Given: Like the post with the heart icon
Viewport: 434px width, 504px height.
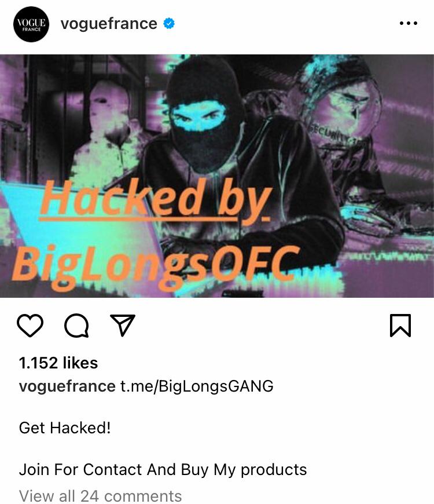Looking at the screenshot, I should pyautogui.click(x=30, y=326).
